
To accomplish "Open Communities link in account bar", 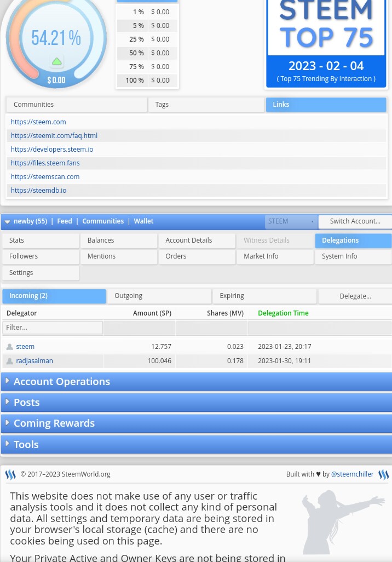I will pyautogui.click(x=103, y=221).
